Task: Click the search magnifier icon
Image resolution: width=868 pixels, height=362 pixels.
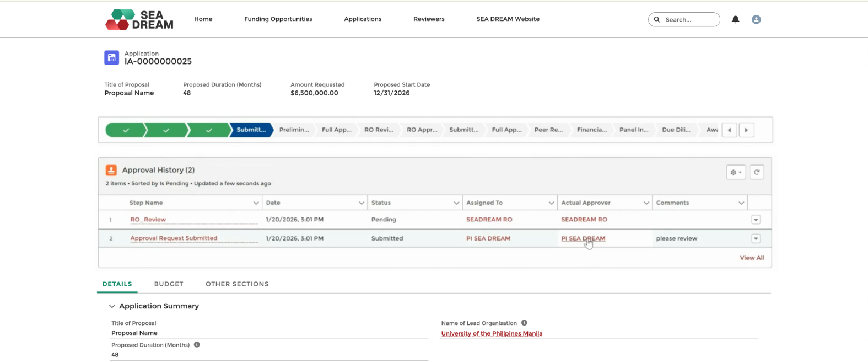Action: click(657, 19)
